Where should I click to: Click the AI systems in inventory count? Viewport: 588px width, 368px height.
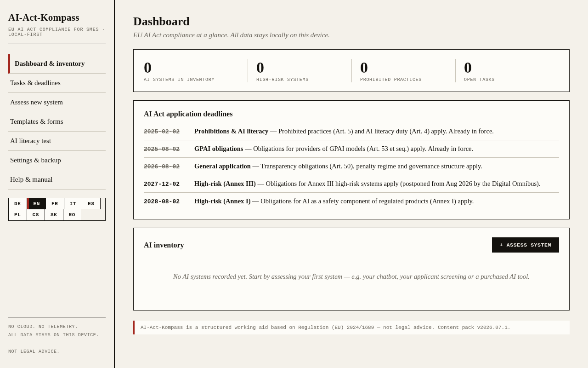click(x=147, y=68)
